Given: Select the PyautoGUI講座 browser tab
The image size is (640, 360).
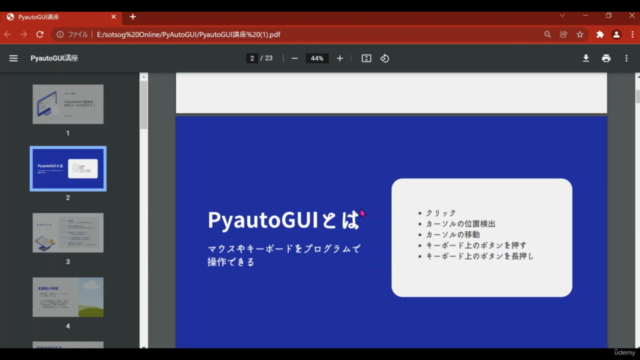Looking at the screenshot, I should point(61,17).
